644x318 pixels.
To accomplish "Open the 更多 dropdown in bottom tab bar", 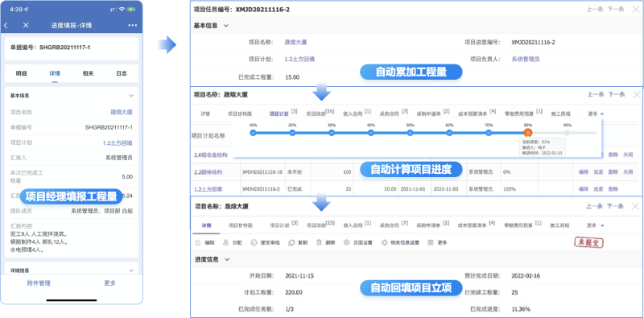I will [595, 225].
